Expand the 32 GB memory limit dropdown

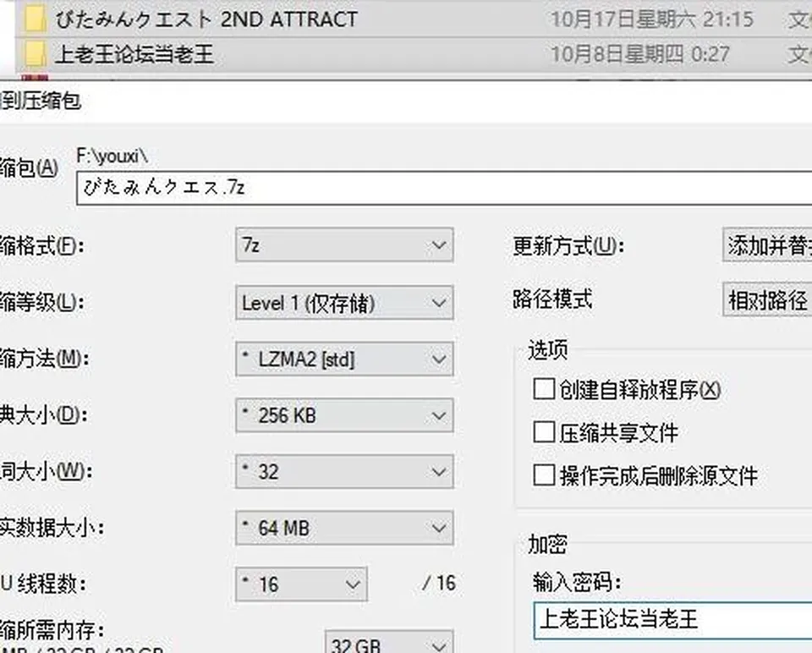(x=389, y=642)
